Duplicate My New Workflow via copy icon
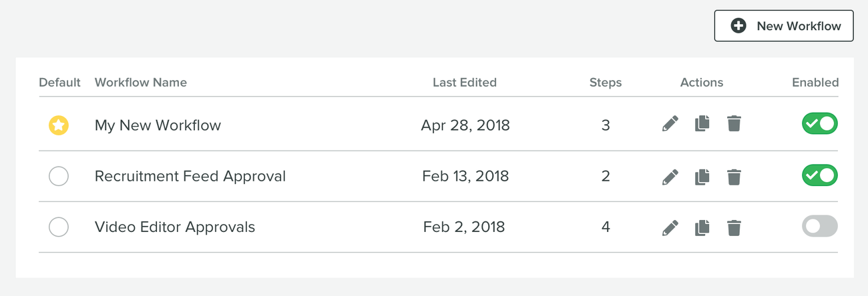The width and height of the screenshot is (868, 296). 702,124
